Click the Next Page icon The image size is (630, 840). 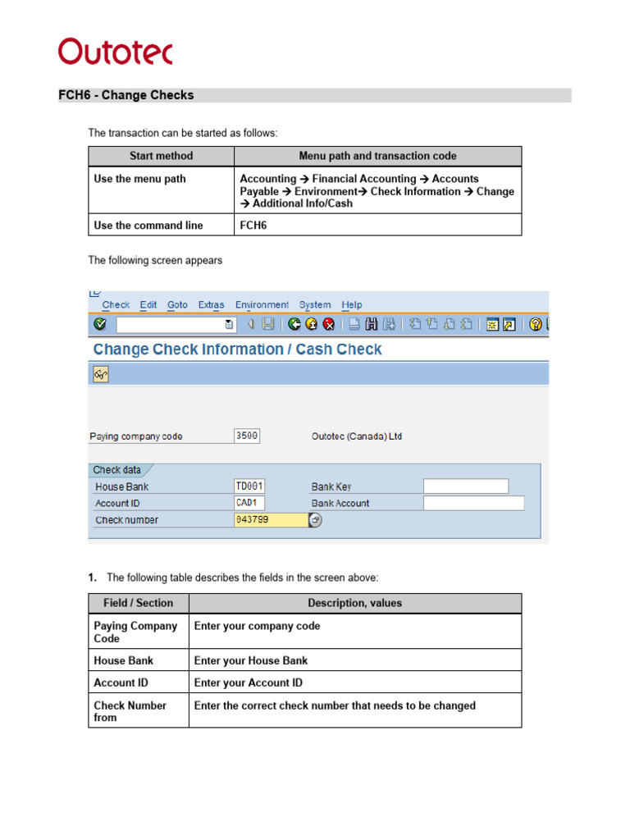(x=450, y=324)
